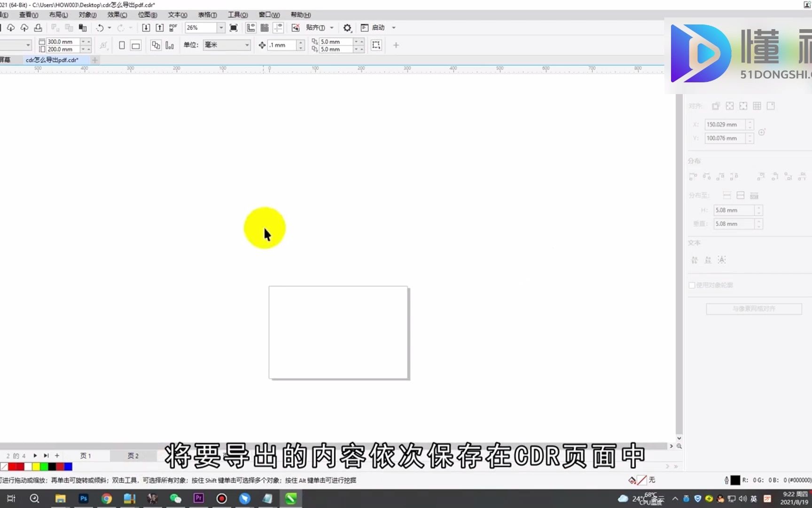
Task: Click the last page arrow
Action: [46, 456]
